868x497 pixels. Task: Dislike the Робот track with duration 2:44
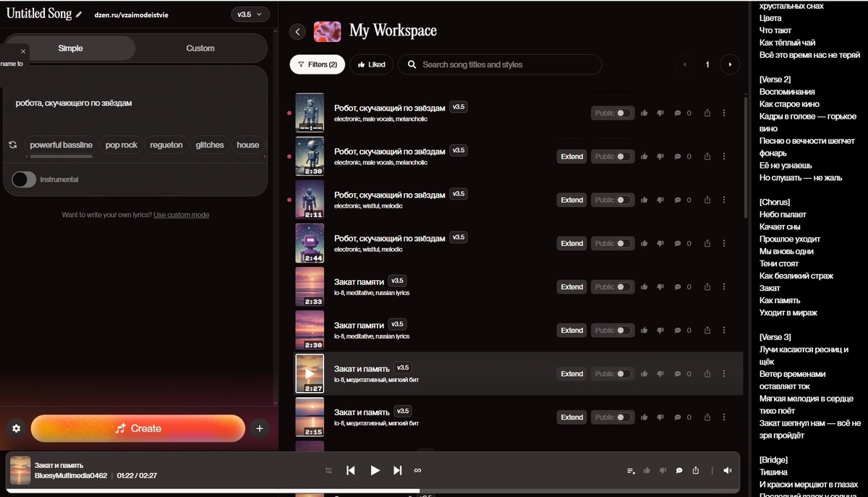click(x=660, y=243)
